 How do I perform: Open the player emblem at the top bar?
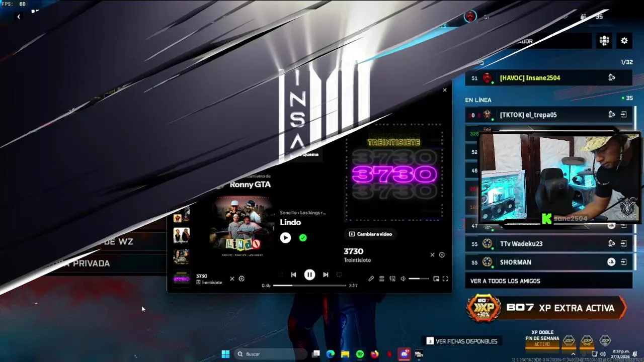[x=470, y=17]
